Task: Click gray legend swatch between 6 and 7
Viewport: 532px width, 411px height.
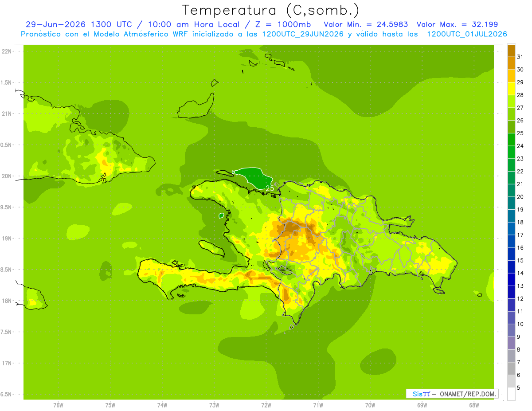Action: click(511, 368)
